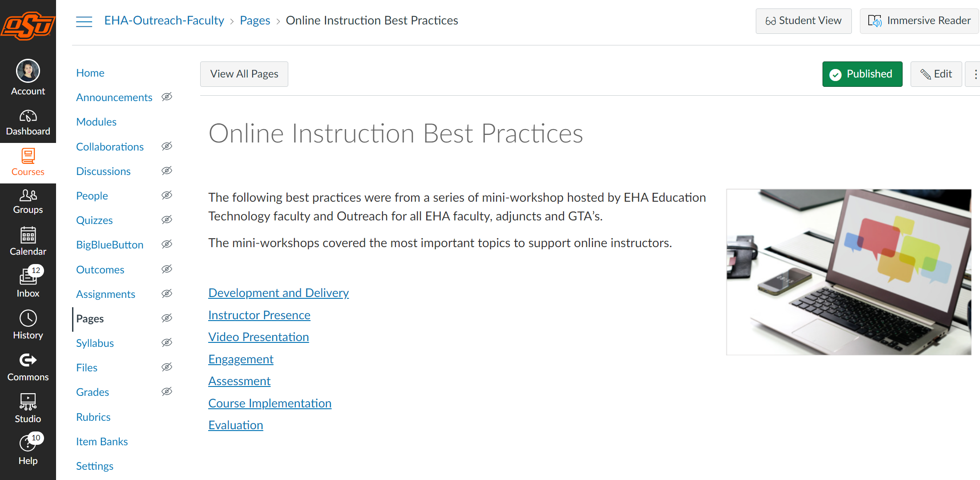Click the Account avatar icon
980x480 pixels.
click(x=28, y=71)
